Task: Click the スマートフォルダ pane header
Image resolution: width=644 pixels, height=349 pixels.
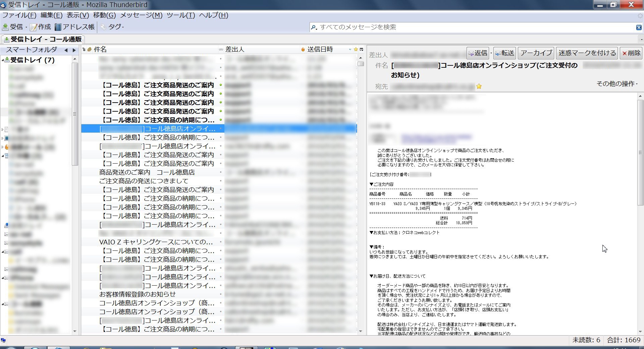Action: click(32, 50)
